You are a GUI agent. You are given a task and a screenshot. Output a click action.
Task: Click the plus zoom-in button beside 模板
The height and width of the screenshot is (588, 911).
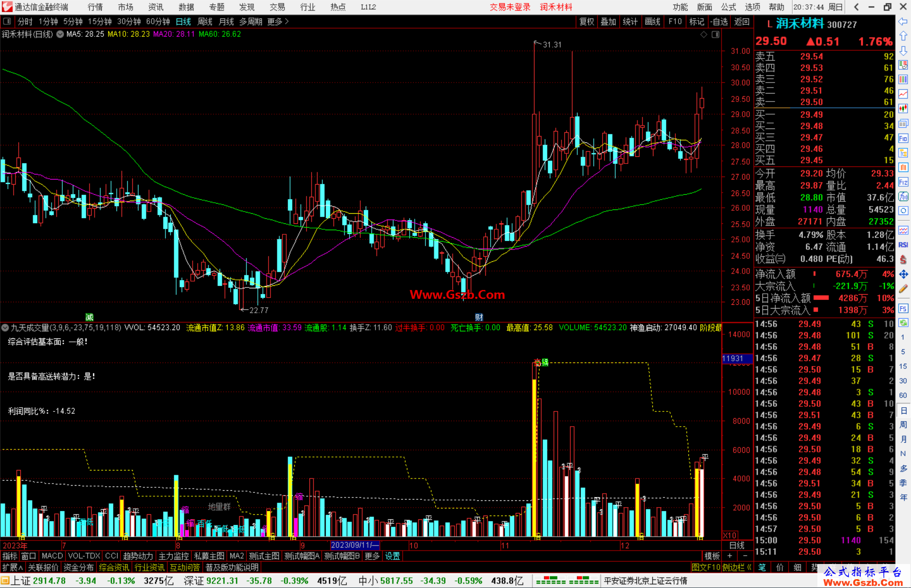730,556
